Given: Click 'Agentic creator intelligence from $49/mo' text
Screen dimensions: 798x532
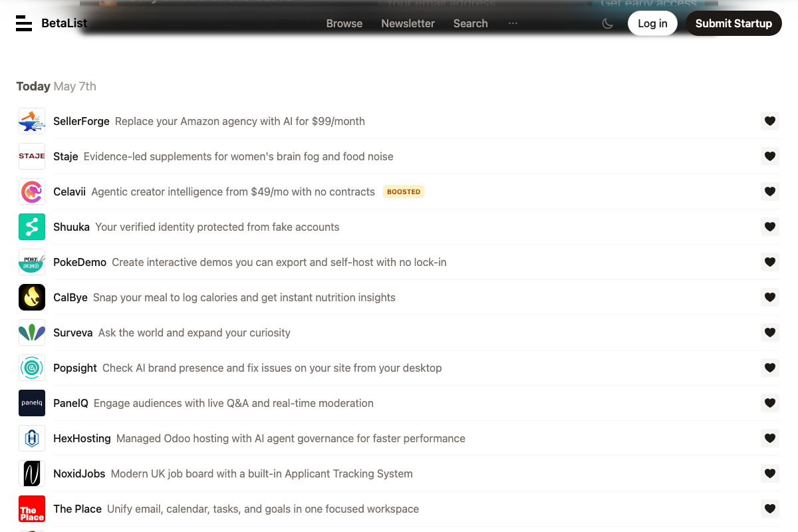Looking at the screenshot, I should pos(233,192).
